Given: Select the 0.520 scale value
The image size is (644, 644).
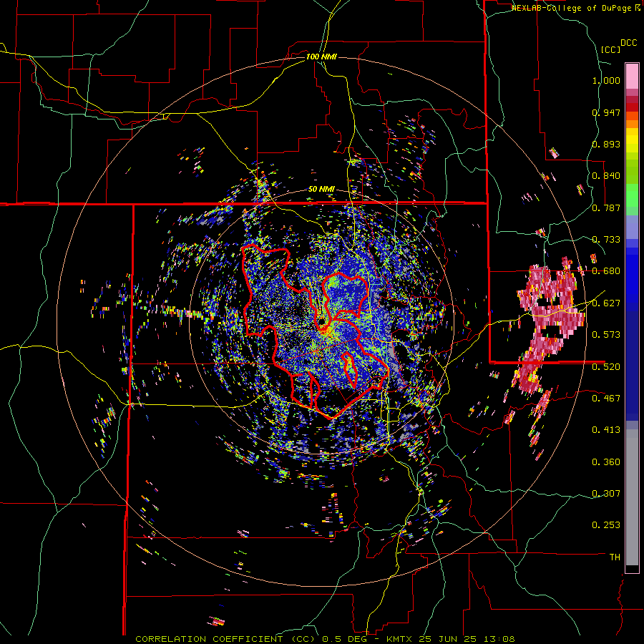Looking at the screenshot, I should point(606,366).
